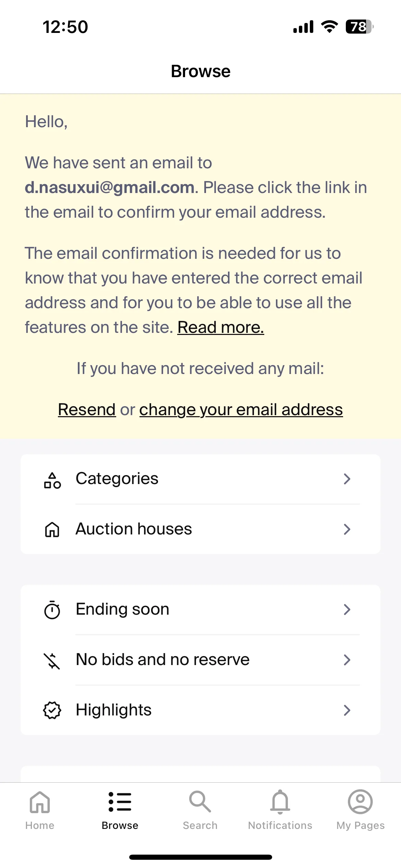Open the No bids and no reserve chevron
401x868 pixels.
(347, 660)
